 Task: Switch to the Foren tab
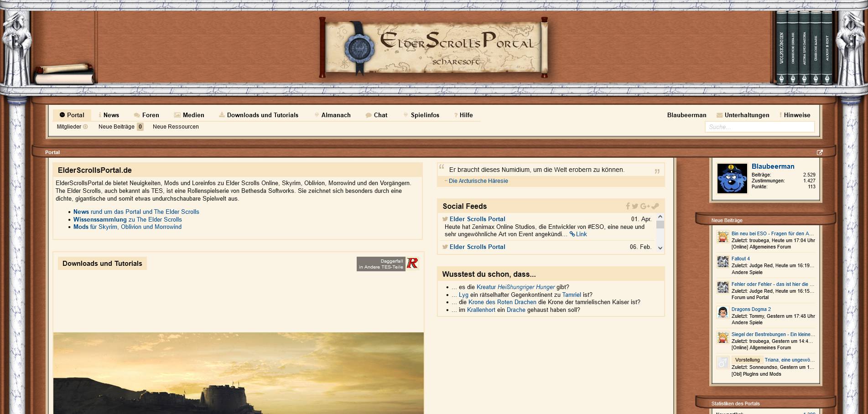[146, 115]
